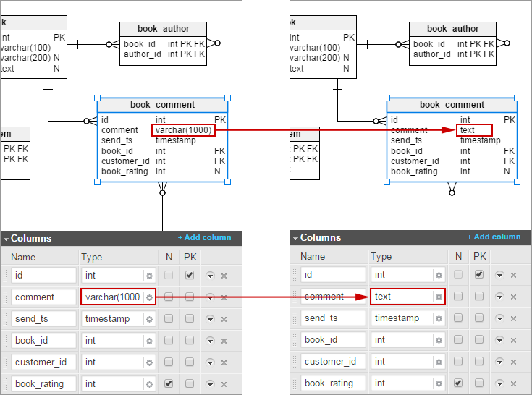Expand options arrow for send_ts row, left panel
Image resolution: width=532 pixels, height=395 pixels.
[x=210, y=319]
